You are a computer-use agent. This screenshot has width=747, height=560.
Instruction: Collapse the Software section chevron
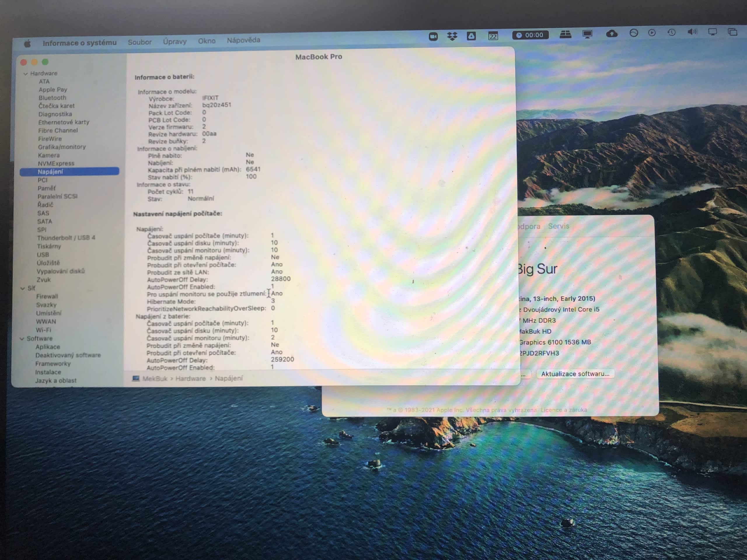(22, 339)
